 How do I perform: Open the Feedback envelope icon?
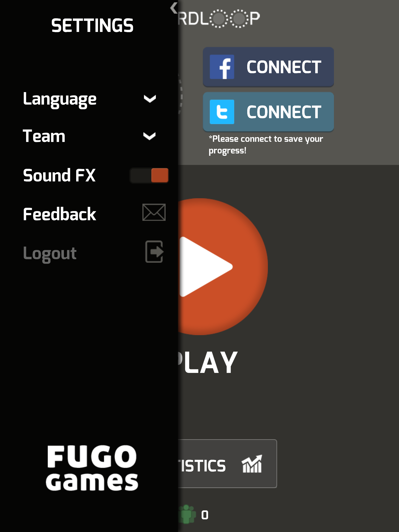click(x=154, y=212)
